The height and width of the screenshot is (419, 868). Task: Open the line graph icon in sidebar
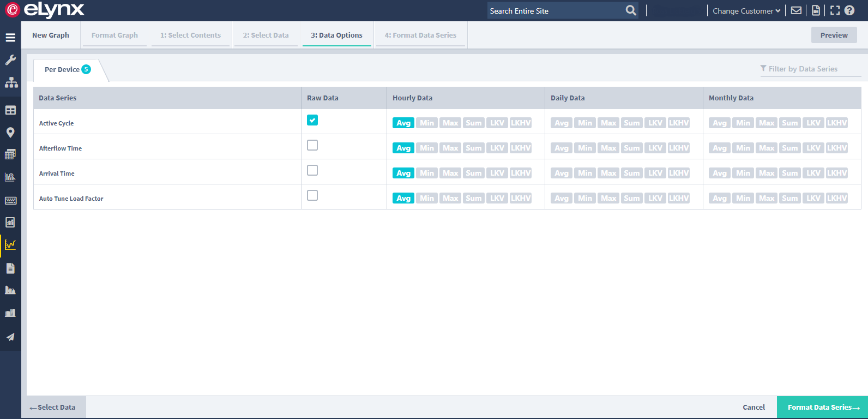coord(10,244)
